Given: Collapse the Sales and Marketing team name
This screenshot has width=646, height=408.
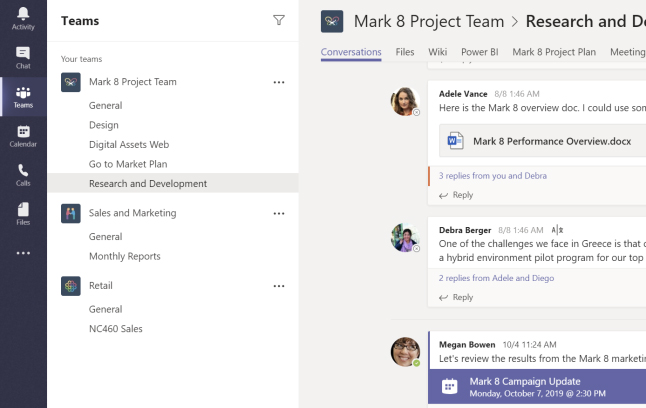Looking at the screenshot, I should point(133,213).
